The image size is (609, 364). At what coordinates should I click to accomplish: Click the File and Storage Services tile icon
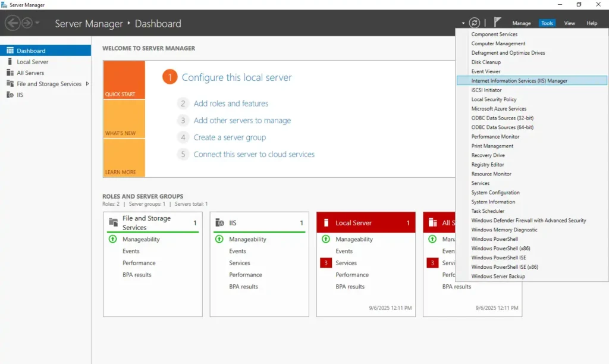coord(114,222)
